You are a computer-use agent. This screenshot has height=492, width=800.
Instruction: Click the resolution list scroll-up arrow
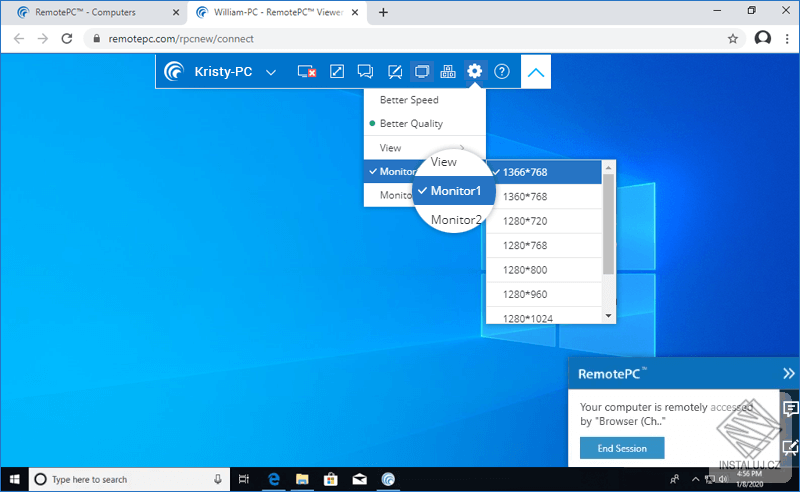click(x=608, y=167)
